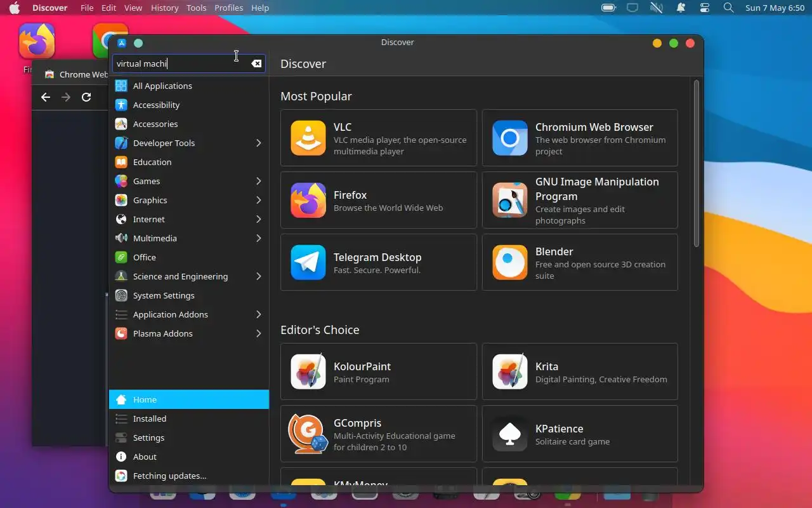Click the Discover page vertical scrollbar
The height and width of the screenshot is (508, 812).
(x=696, y=163)
